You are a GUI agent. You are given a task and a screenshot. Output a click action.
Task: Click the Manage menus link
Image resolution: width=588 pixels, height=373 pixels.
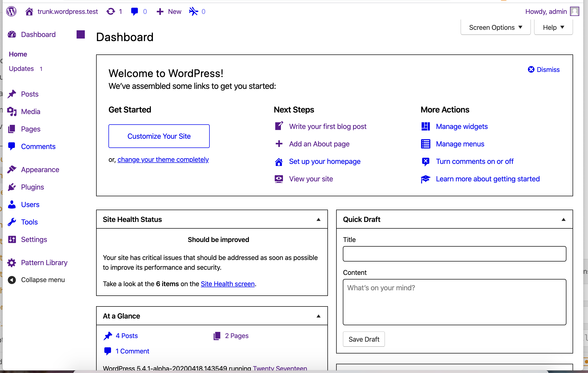coord(460,144)
